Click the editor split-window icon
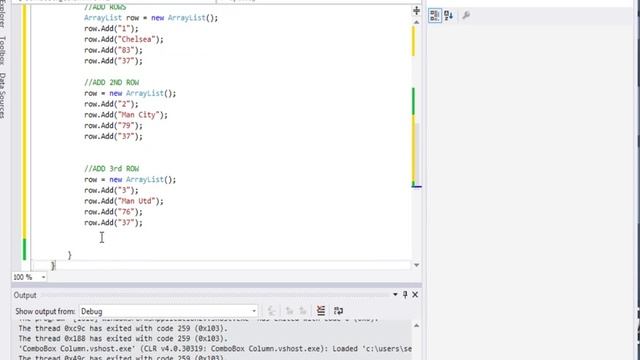Screen dimensions: 640x360 416,11
